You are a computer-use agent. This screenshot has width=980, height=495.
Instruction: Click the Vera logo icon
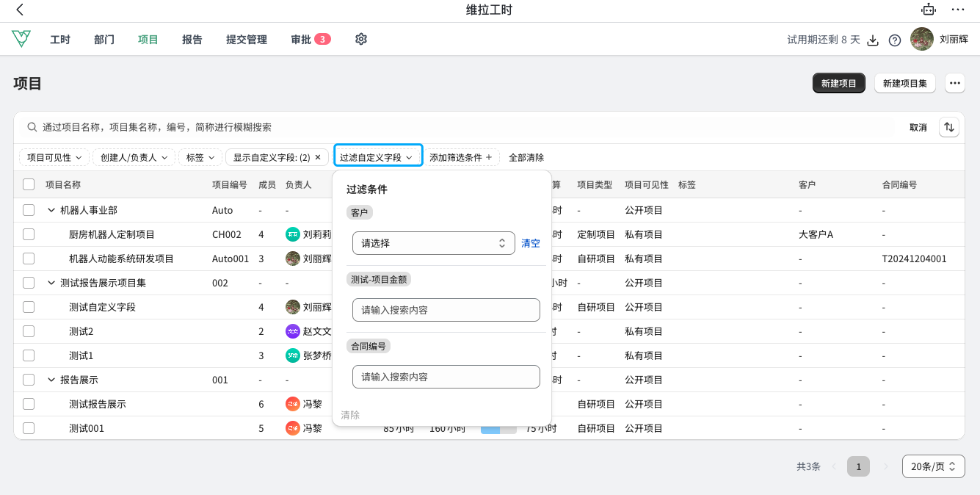tap(21, 40)
